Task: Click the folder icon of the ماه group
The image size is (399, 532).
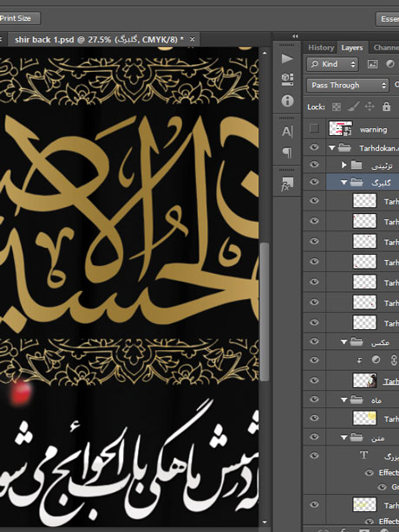Action: (x=356, y=400)
